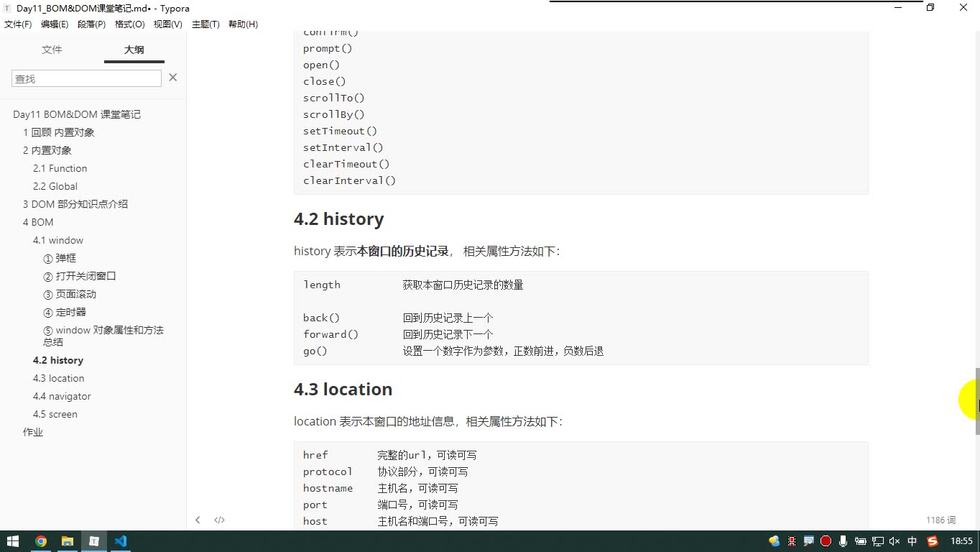
Task: Go to 4.1 window outline entry
Action: click(x=58, y=240)
